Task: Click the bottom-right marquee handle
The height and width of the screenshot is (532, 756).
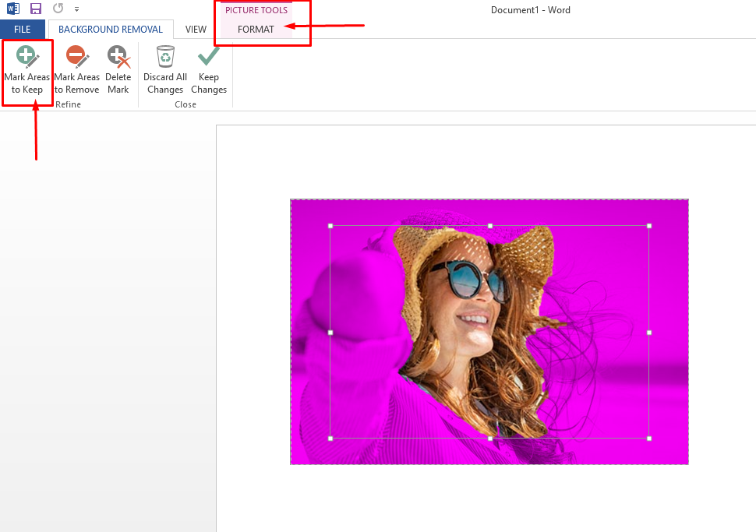Action: [x=649, y=439]
